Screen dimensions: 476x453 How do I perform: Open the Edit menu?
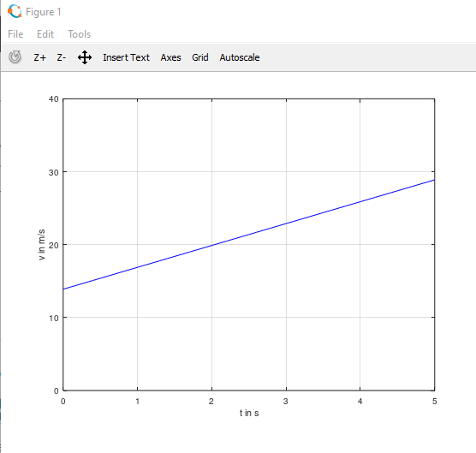coord(45,34)
